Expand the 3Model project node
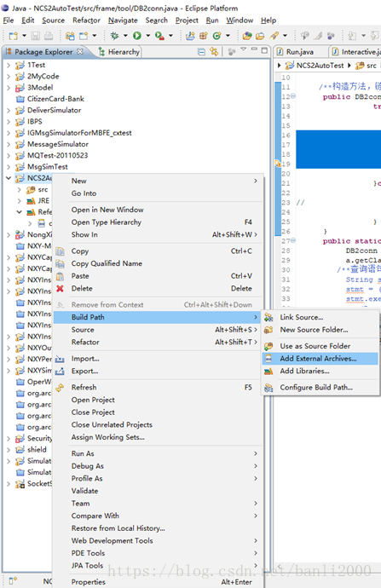 [9, 88]
